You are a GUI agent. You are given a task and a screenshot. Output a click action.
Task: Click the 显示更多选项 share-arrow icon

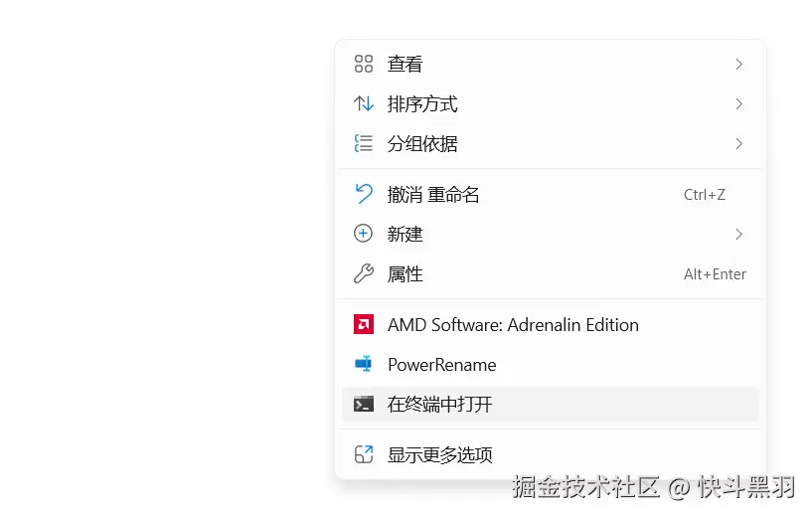click(364, 455)
